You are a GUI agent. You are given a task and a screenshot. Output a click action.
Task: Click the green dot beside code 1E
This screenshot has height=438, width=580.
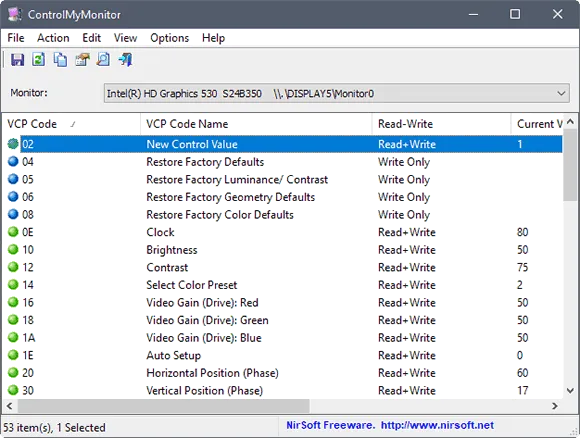[13, 355]
